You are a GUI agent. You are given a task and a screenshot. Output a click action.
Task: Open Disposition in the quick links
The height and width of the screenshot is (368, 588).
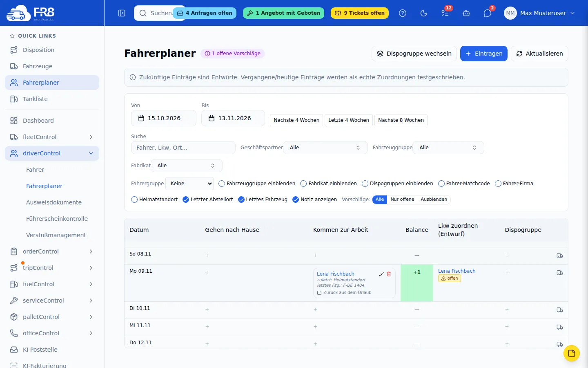click(52, 50)
